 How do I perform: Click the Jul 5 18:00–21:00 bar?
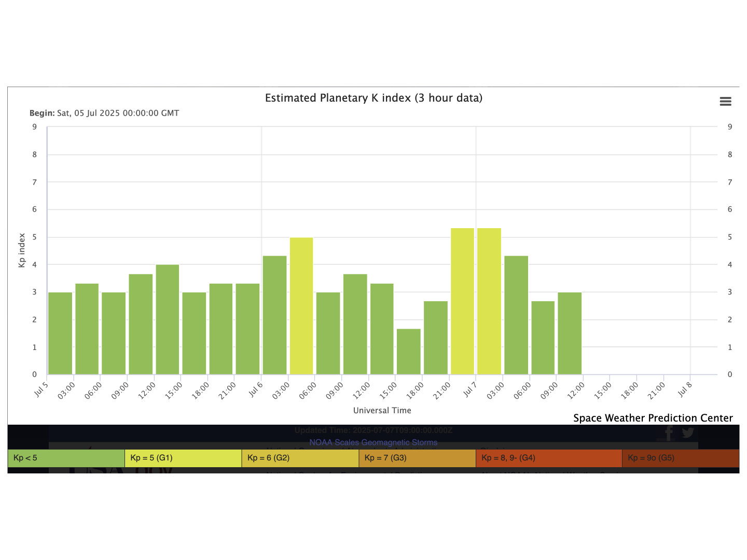[221, 329]
